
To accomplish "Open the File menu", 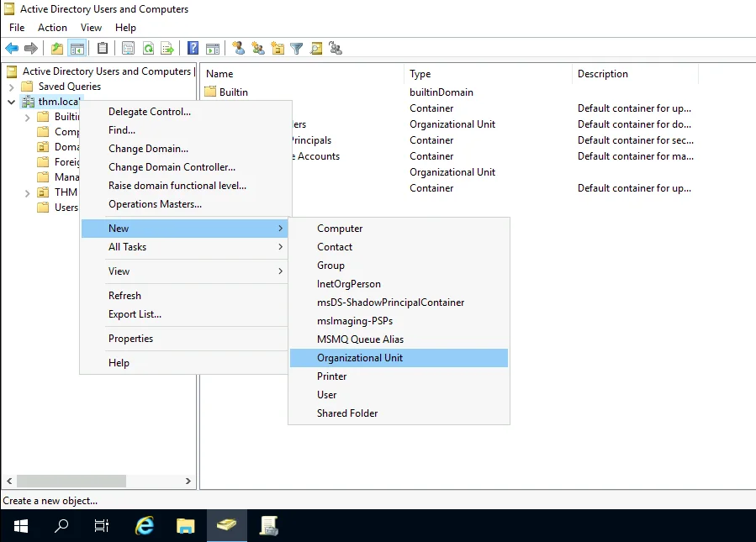I will (x=17, y=28).
